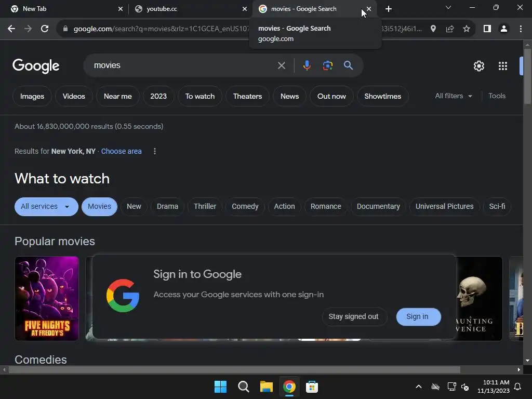Click the blue Sign in button
The height and width of the screenshot is (399, 532).
pyautogui.click(x=418, y=317)
